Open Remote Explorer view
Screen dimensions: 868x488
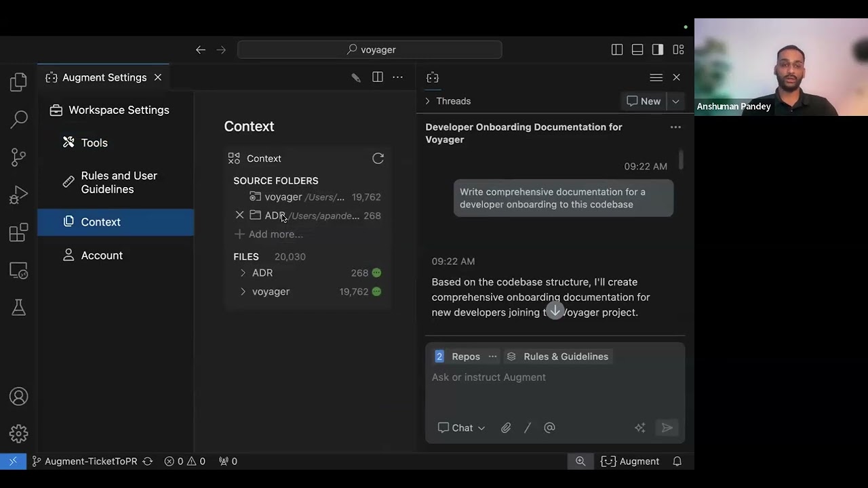(x=19, y=270)
